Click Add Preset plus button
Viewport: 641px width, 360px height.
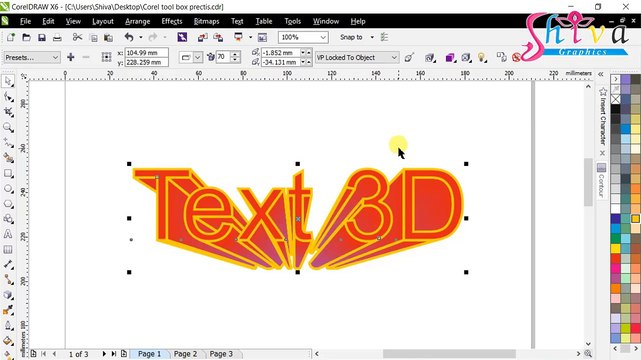[71, 57]
